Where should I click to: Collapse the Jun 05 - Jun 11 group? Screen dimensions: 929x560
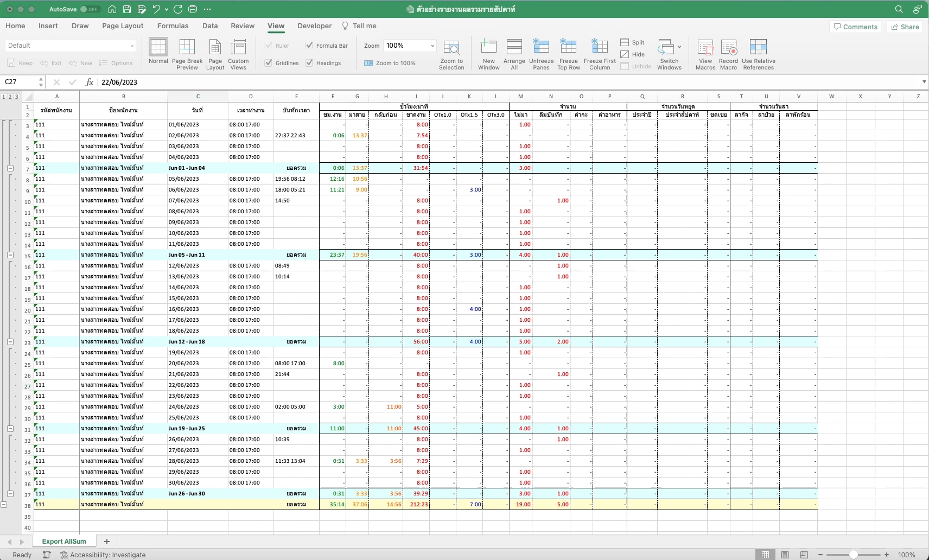tap(10, 255)
